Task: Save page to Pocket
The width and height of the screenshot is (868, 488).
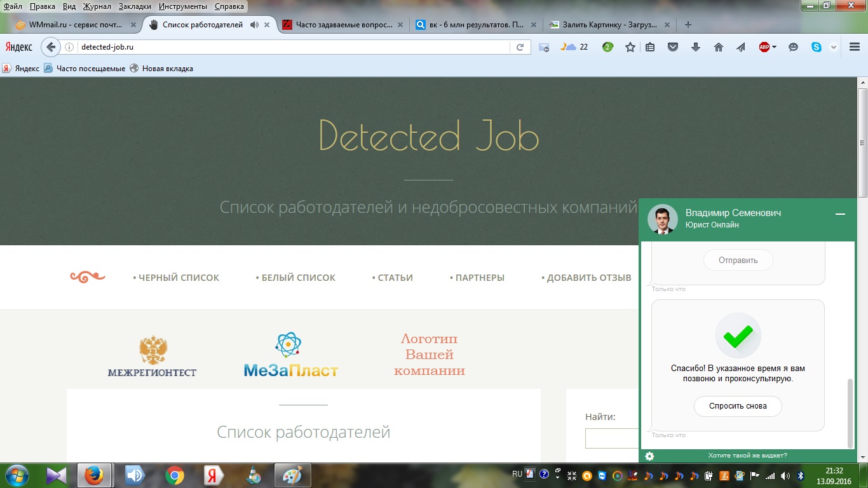Action: point(673,47)
